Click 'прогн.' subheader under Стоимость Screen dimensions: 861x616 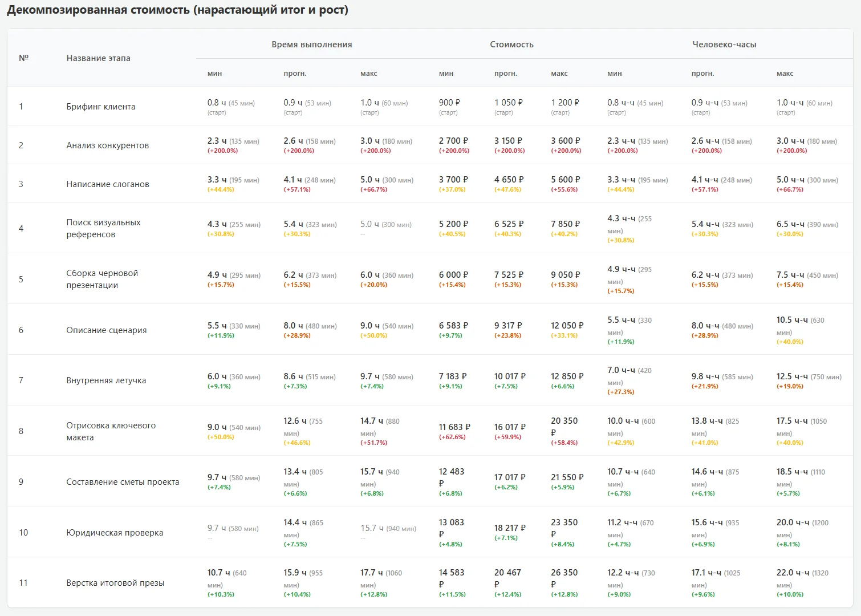point(505,74)
